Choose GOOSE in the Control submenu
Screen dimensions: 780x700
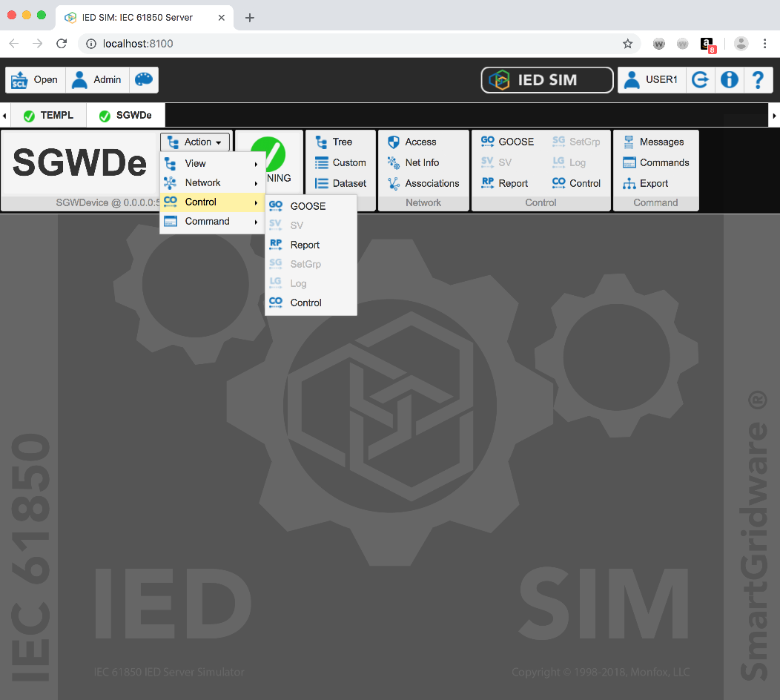coord(311,206)
